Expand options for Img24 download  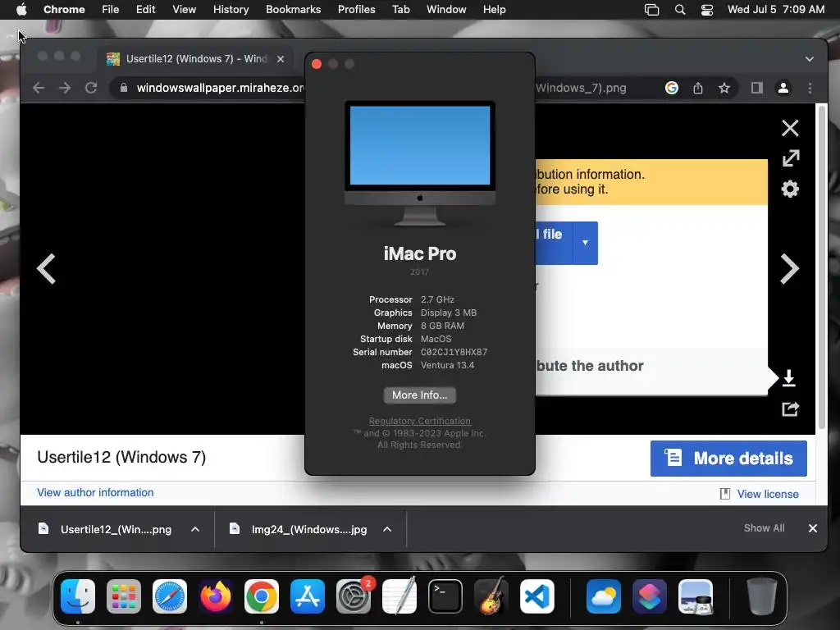click(x=387, y=529)
